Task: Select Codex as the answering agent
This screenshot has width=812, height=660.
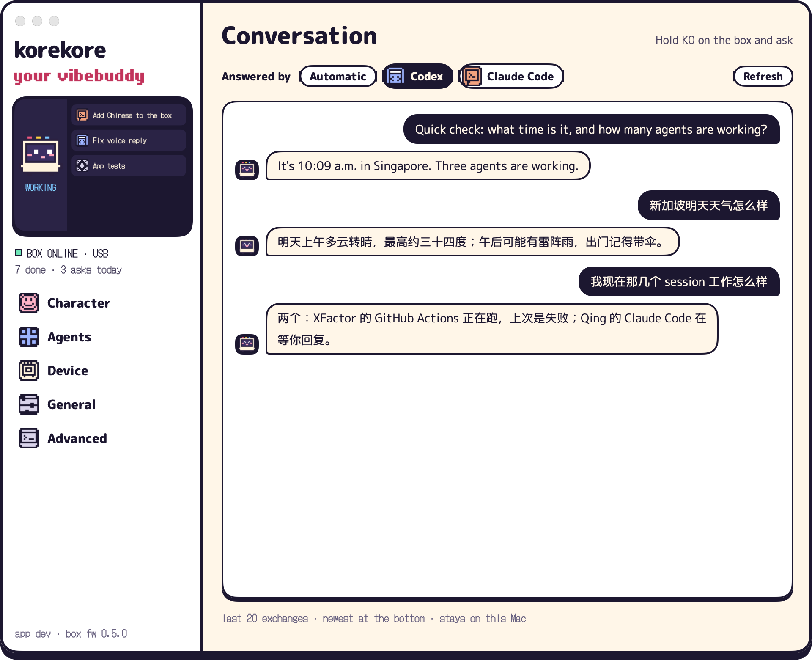Action: (417, 76)
